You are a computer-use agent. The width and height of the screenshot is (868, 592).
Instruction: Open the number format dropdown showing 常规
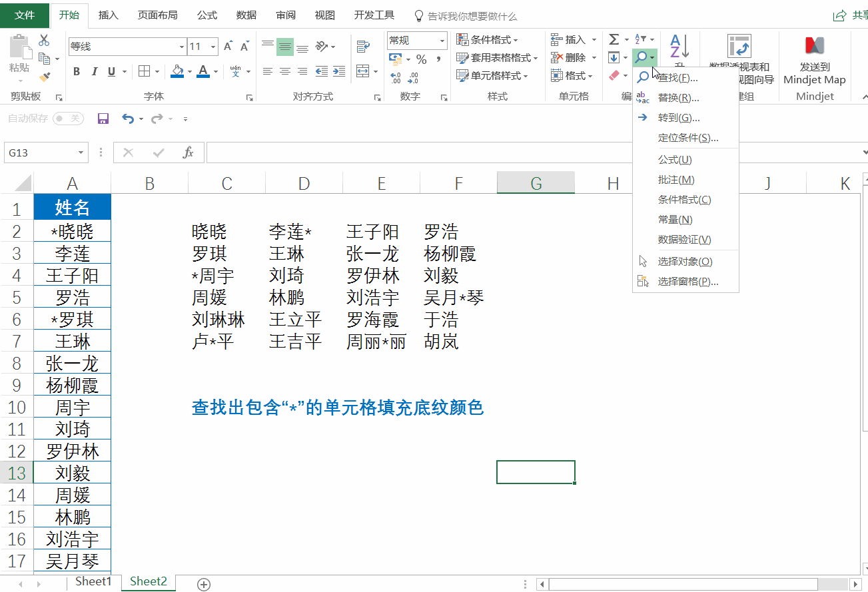pyautogui.click(x=416, y=40)
